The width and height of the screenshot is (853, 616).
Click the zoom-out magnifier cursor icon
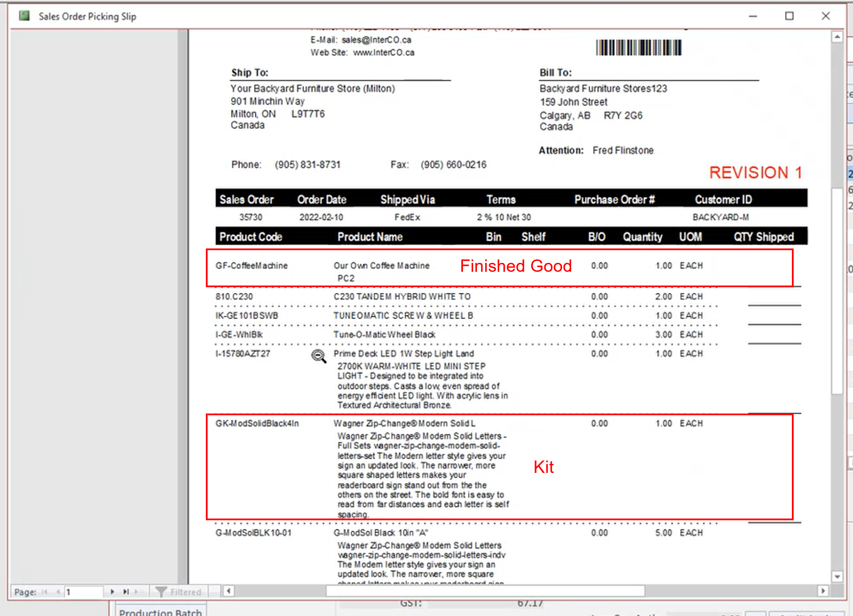[x=318, y=356]
